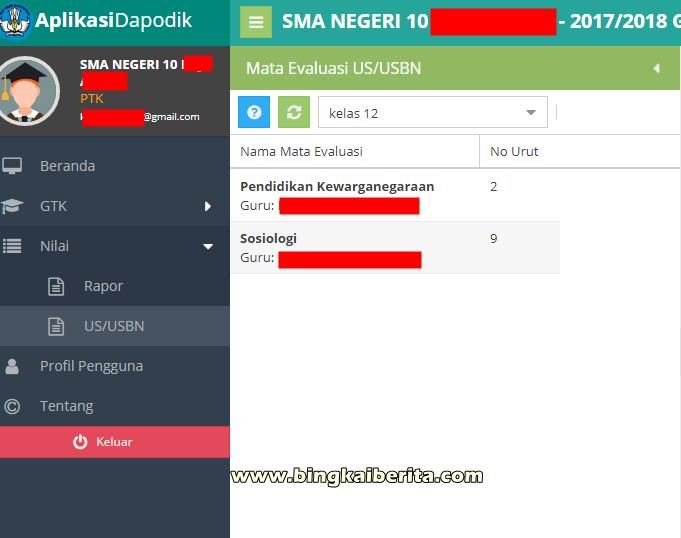Open the GTK menu item
Image resolution: width=681 pixels, height=538 pixels.
tap(115, 206)
